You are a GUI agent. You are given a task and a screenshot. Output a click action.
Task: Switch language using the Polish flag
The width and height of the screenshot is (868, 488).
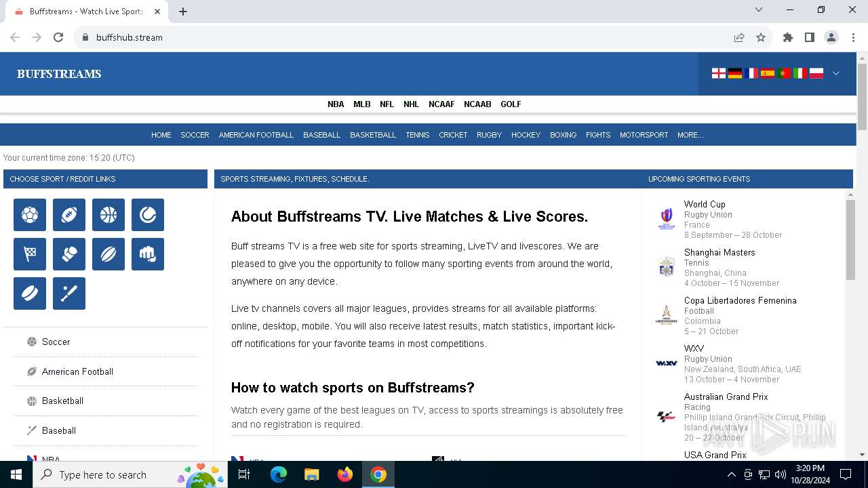pyautogui.click(x=816, y=73)
